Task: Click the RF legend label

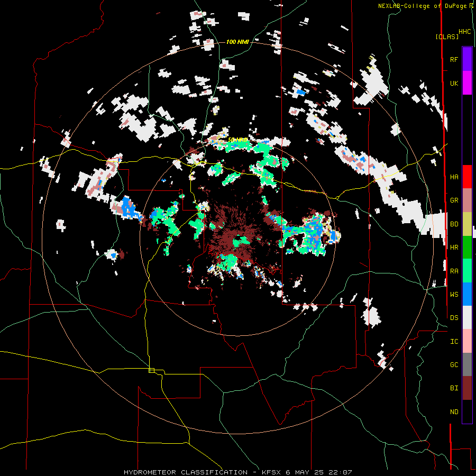Action: click(454, 59)
